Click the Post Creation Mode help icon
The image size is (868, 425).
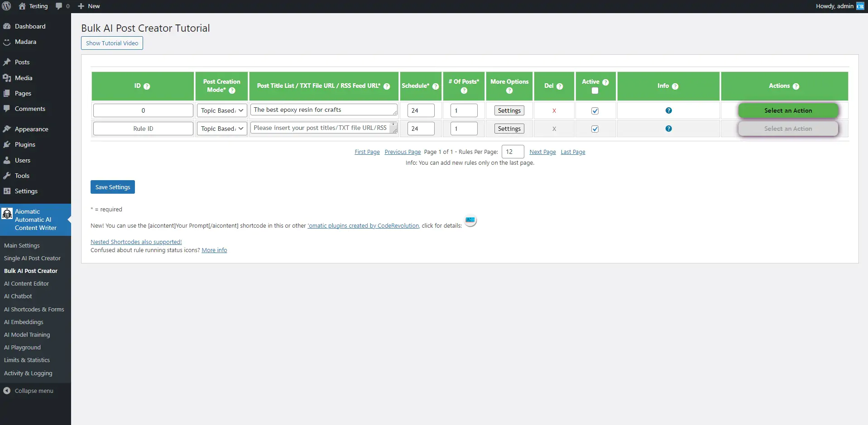click(232, 90)
